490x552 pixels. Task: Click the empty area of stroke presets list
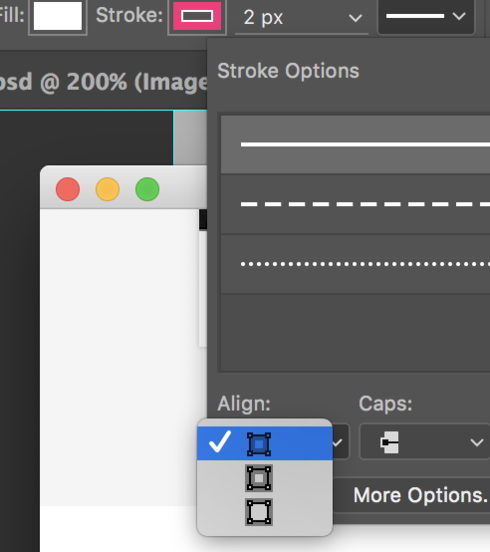(356, 332)
